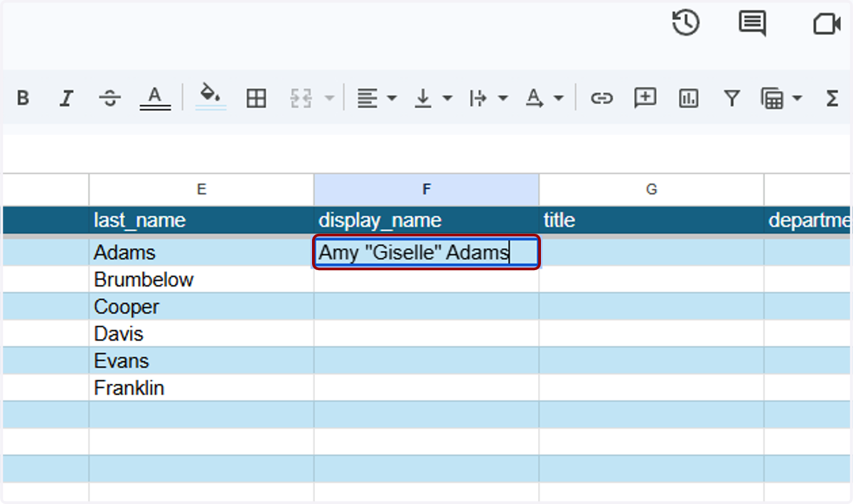853x504 pixels.
Task: Select the Evans cell
Action: [201, 360]
